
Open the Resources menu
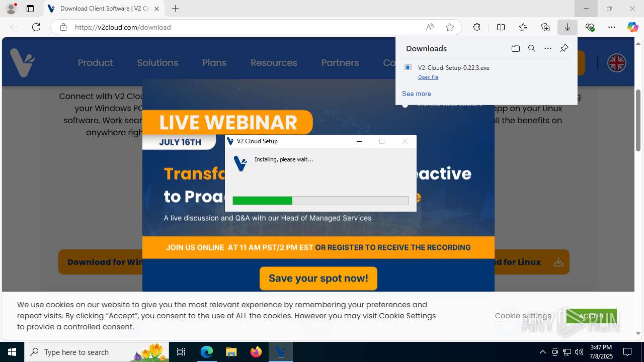click(x=274, y=63)
